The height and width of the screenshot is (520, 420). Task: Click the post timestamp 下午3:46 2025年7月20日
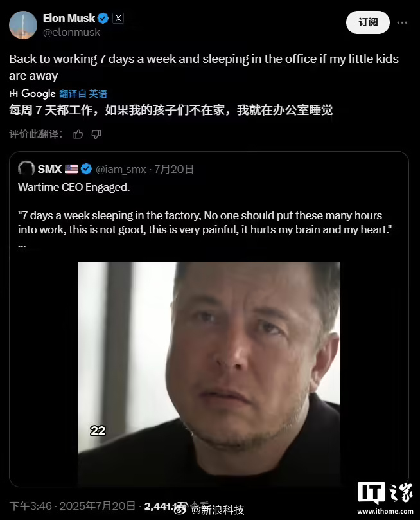[x=72, y=506]
